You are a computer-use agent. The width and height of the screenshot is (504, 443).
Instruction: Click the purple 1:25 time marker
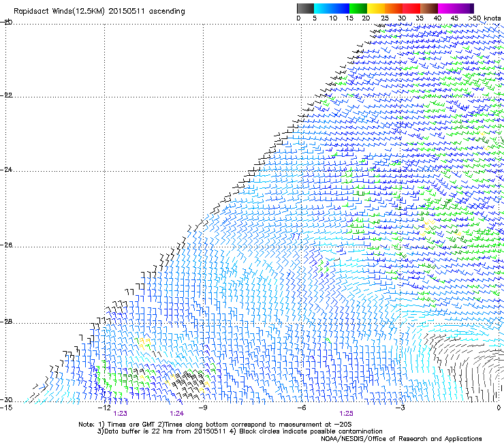346,414
